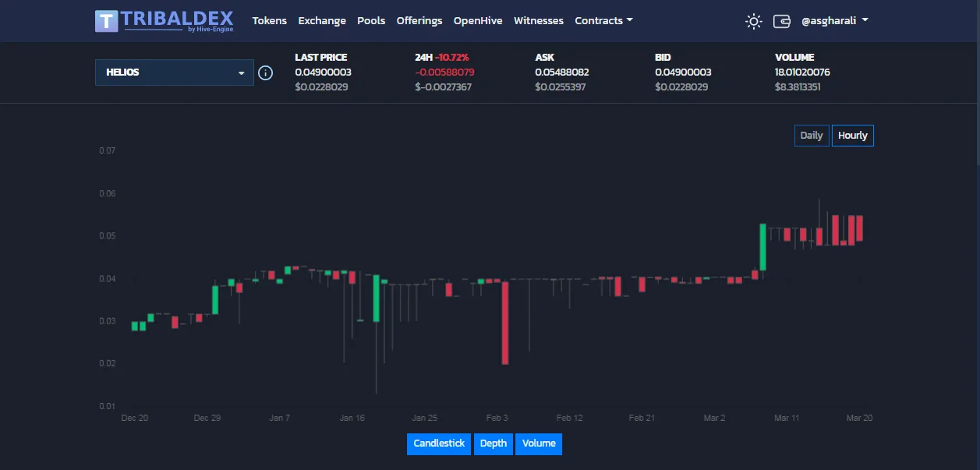Switch chart to Hourly view
Image resolution: width=980 pixels, height=470 pixels.
(853, 136)
